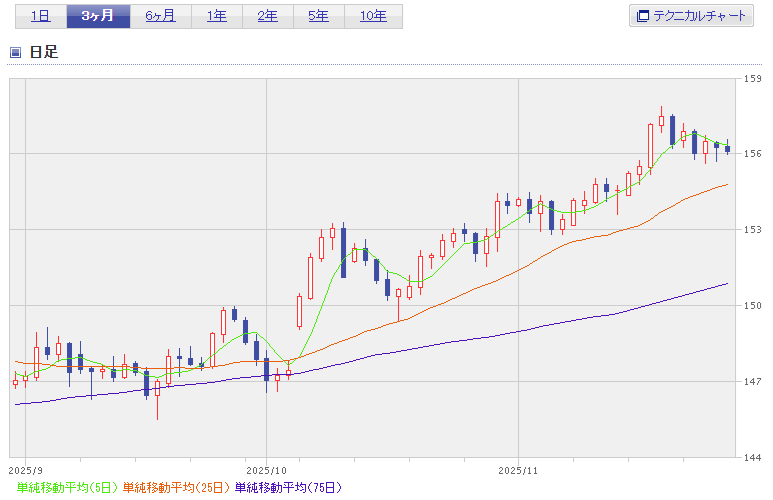
Task: Click the 2025/11 date axis label
Action: point(518,470)
